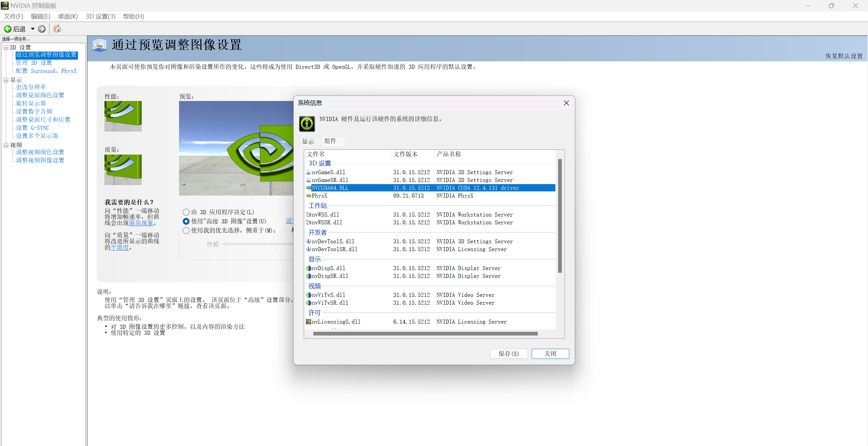Viewport: 868px width, 446px height.
Task: Click the horizontal scrollbar in the component list
Action: click(426, 333)
